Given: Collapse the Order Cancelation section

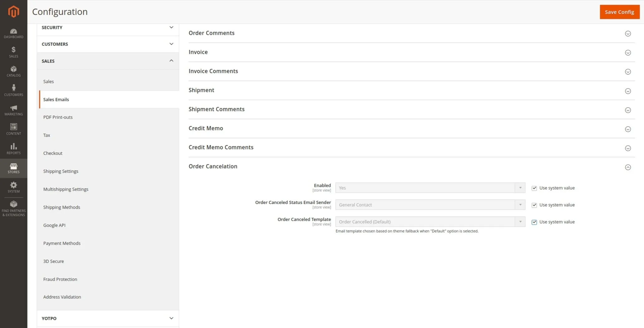Looking at the screenshot, I should click(x=628, y=167).
